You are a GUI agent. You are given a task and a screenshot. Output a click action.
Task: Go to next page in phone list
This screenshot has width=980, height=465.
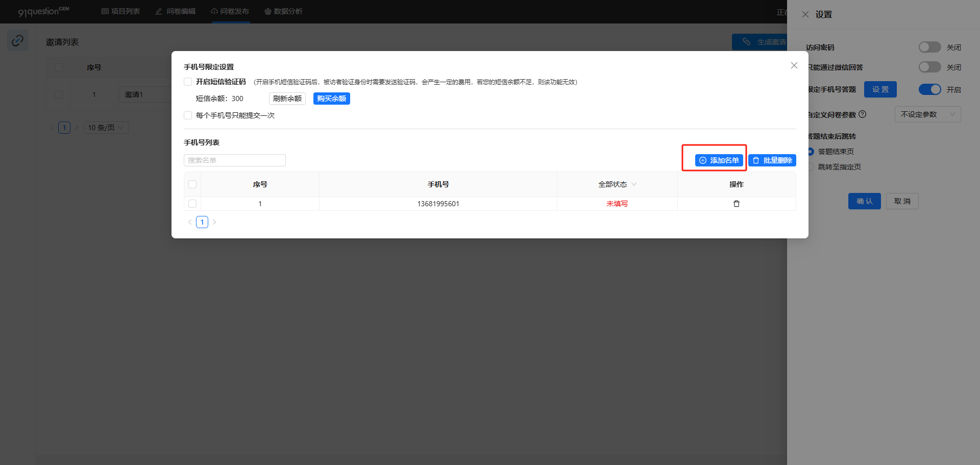pos(214,222)
